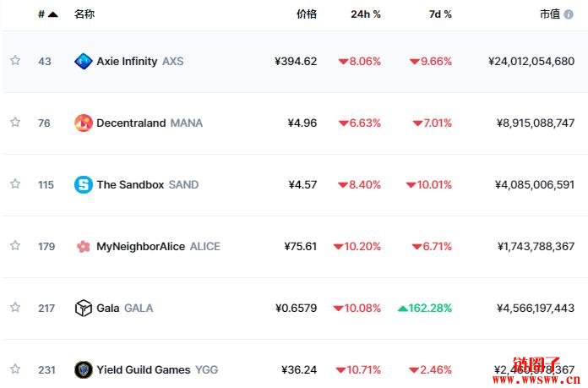This screenshot has width=588, height=388.
Task: Click the Axie Infinity coin logo
Action: pos(84,61)
